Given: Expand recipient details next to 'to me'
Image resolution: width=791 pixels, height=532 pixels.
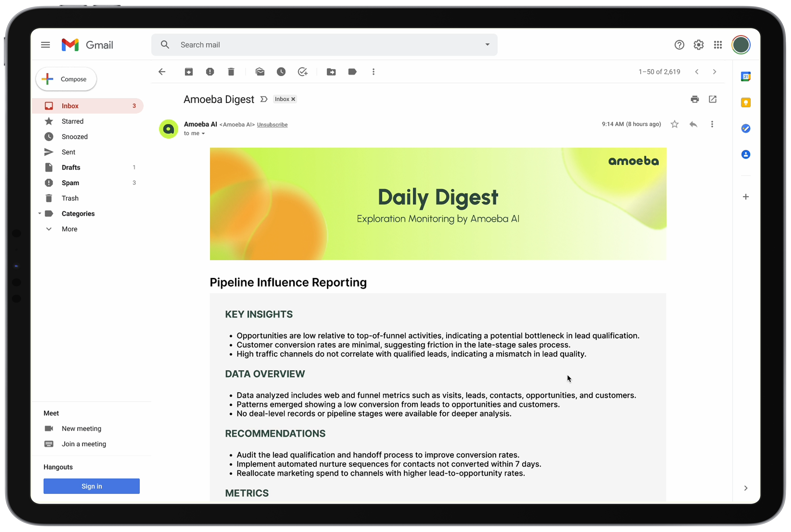Looking at the screenshot, I should (203, 134).
